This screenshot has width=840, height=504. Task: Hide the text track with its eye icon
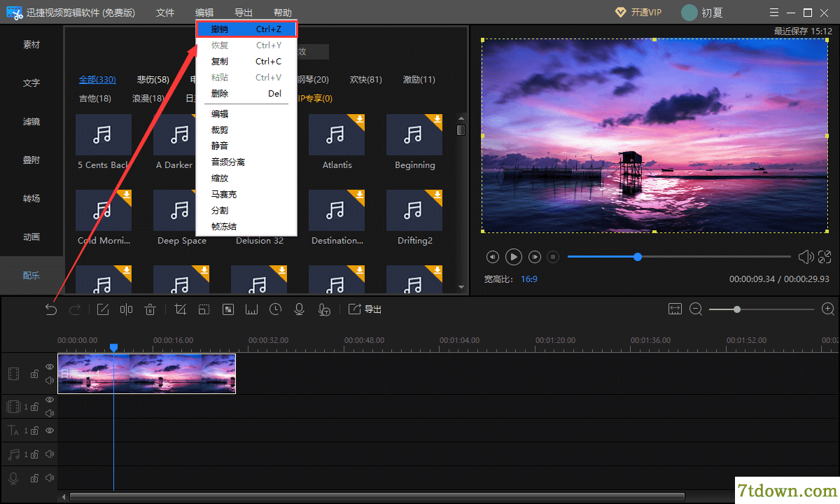[x=50, y=430]
